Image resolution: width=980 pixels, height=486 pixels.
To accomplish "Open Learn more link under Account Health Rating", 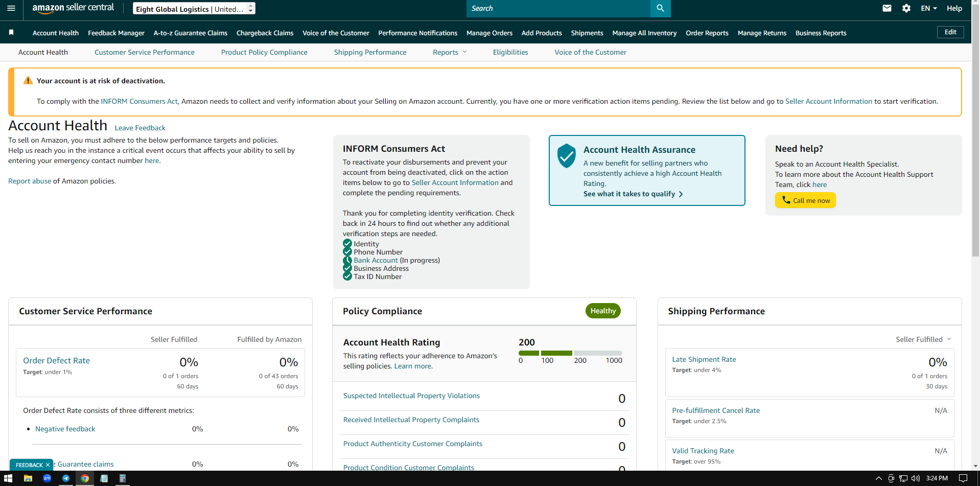I will click(x=412, y=366).
